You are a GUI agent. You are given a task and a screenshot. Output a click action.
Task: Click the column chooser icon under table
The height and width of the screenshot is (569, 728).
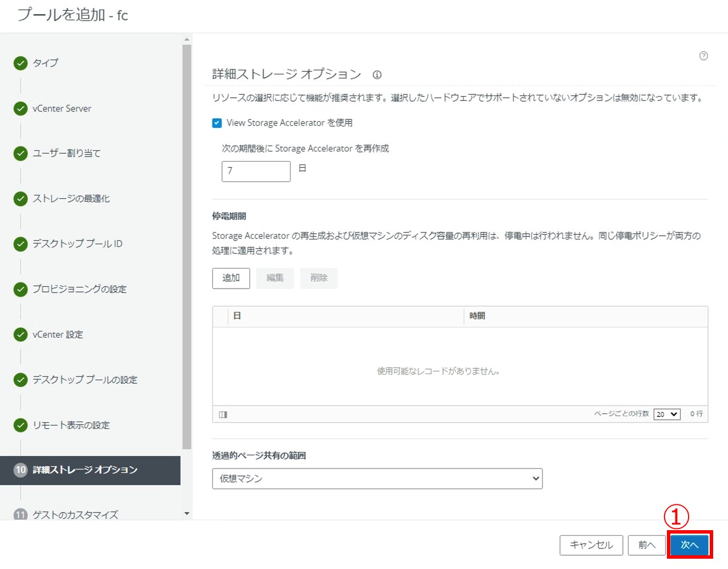coord(223,415)
